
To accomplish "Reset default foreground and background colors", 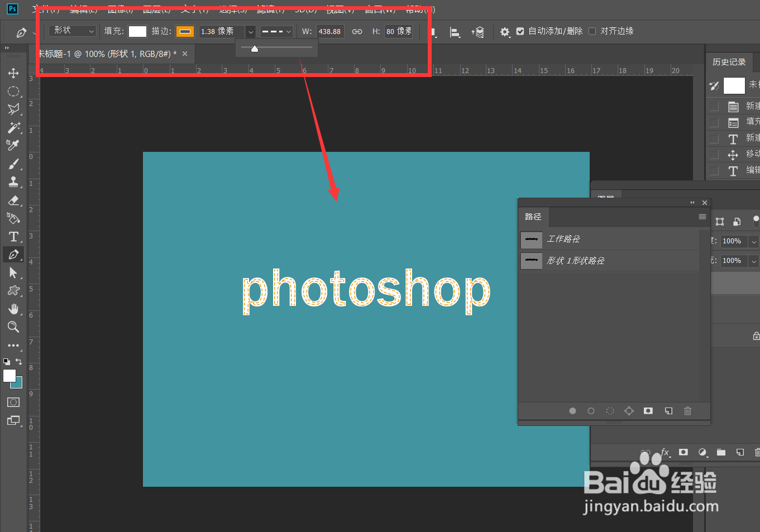I will pyautogui.click(x=7, y=362).
